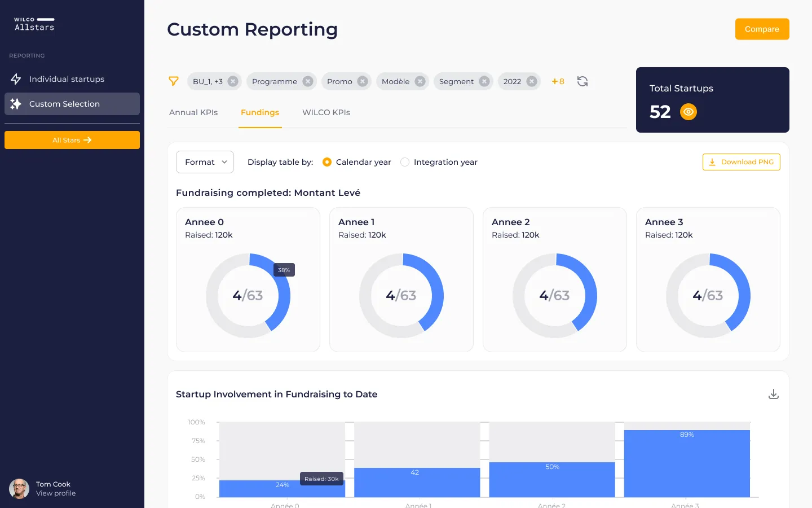Toggle the eye icon in Total Startups
812x508 pixels.
(x=688, y=112)
